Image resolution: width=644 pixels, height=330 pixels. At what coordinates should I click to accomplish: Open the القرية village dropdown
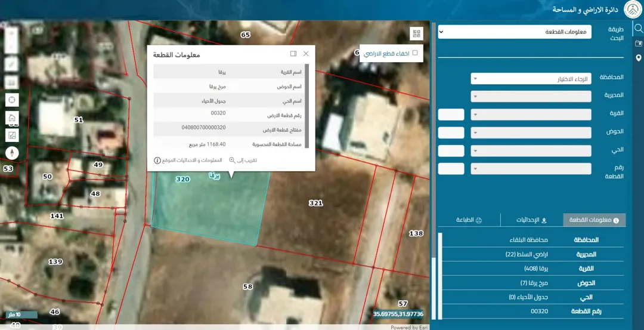click(x=531, y=115)
